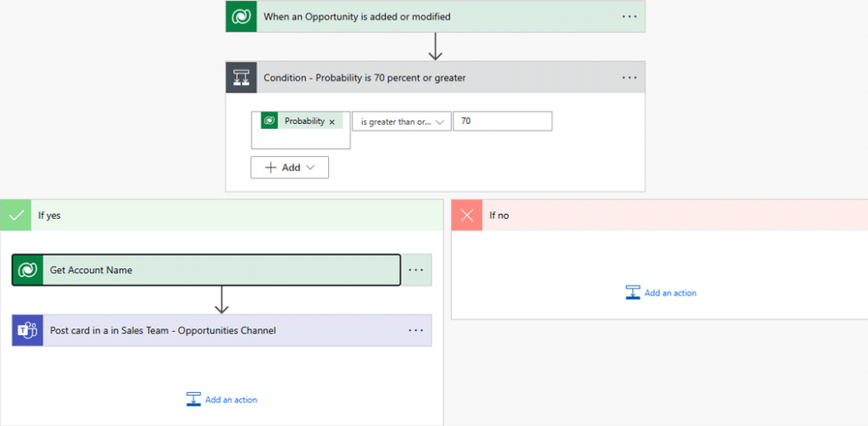The image size is (868, 426).
Task: Click the red X icon of If no
Action: click(466, 216)
